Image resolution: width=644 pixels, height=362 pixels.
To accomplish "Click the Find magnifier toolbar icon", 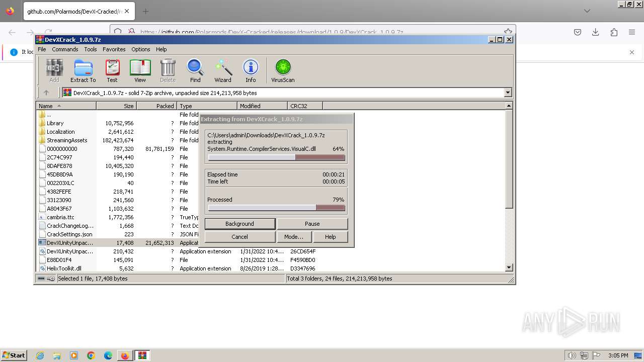I will click(x=195, y=70).
